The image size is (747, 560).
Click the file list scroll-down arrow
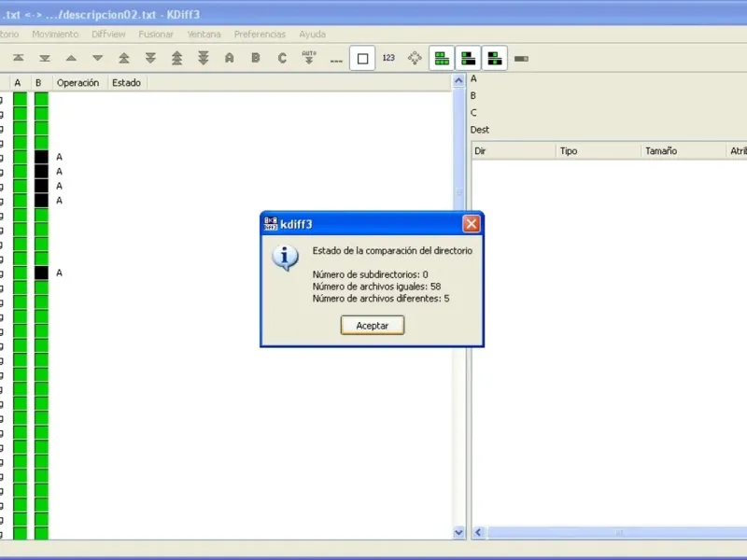pos(458,532)
